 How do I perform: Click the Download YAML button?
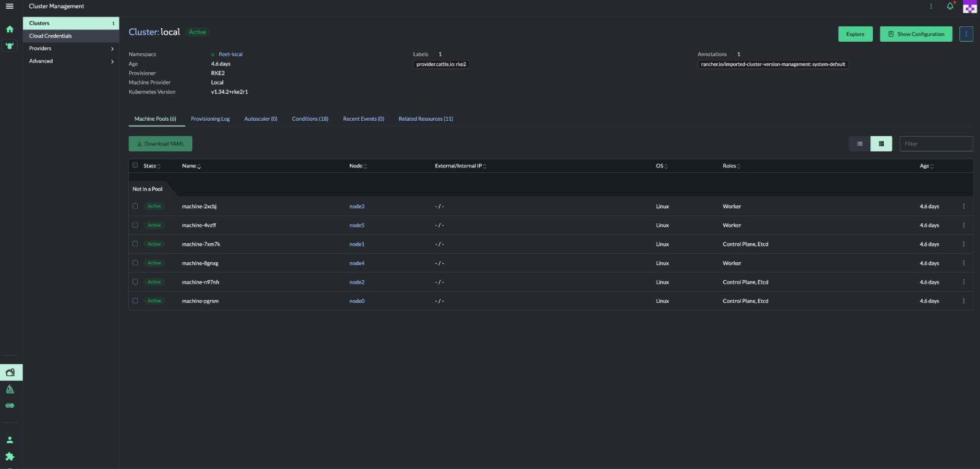(160, 143)
